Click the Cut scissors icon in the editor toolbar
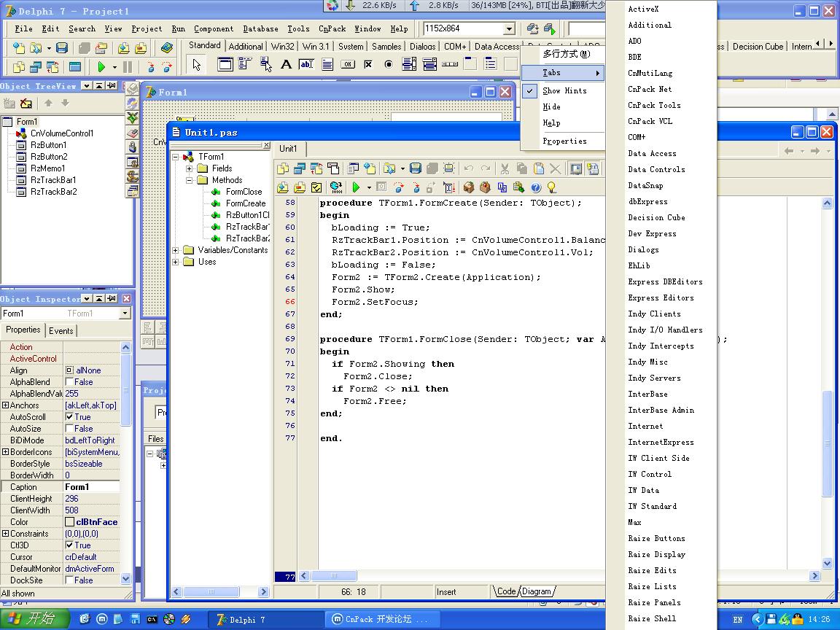Screen dimensions: 840x630 click(504, 168)
